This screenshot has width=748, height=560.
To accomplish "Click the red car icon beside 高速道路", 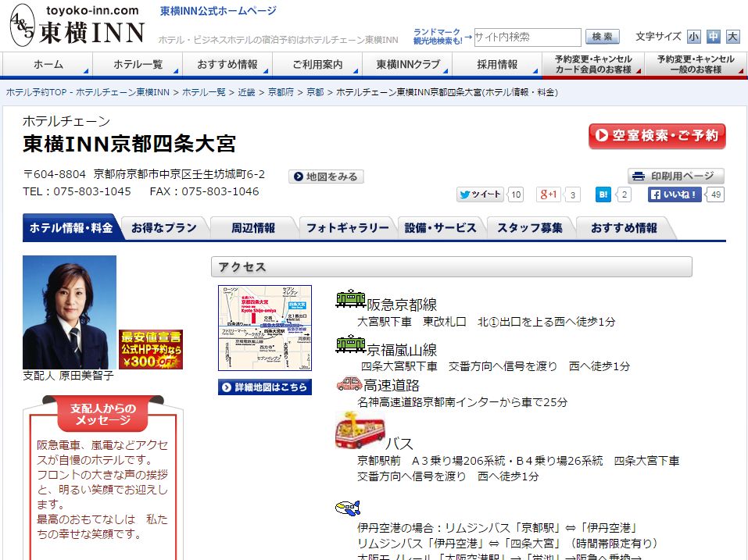I will (349, 383).
